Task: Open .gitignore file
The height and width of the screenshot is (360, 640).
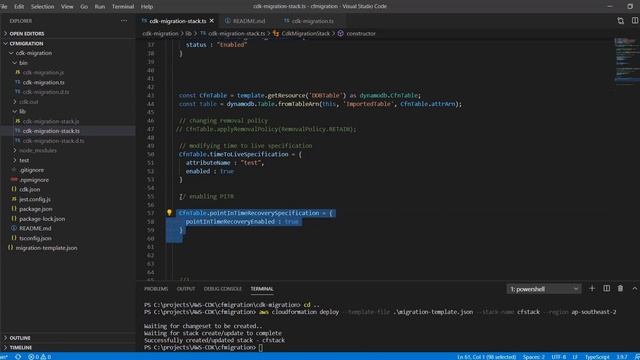Action: pyautogui.click(x=31, y=170)
